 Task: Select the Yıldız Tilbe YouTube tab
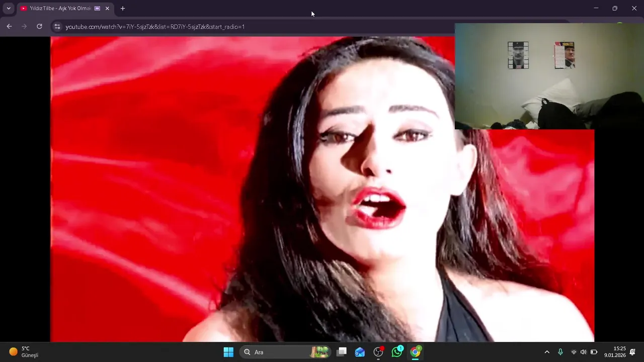pyautogui.click(x=65, y=9)
